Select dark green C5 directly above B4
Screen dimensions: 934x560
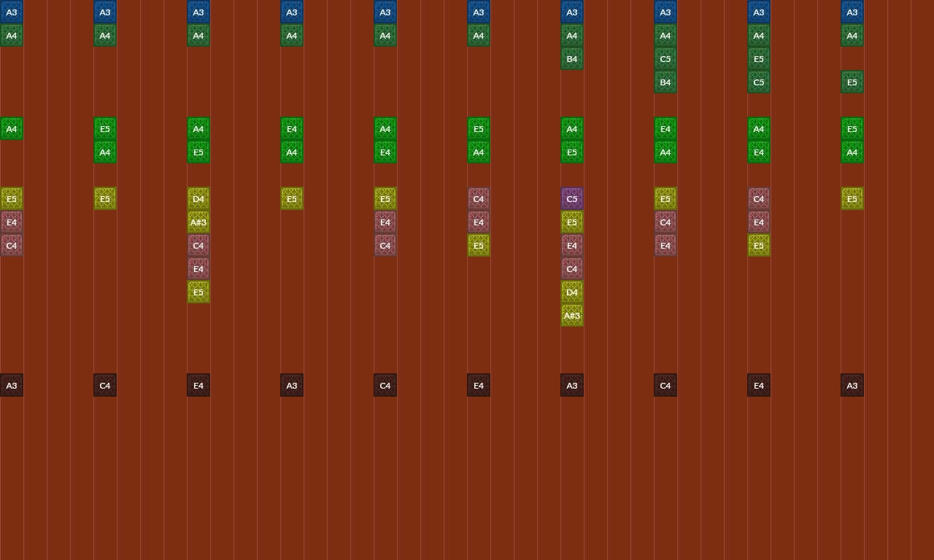(665, 58)
